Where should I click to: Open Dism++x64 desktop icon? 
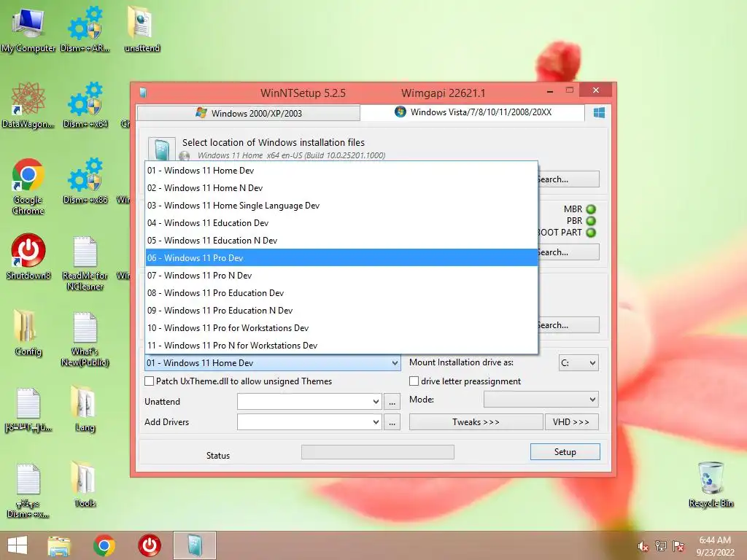[x=85, y=105]
